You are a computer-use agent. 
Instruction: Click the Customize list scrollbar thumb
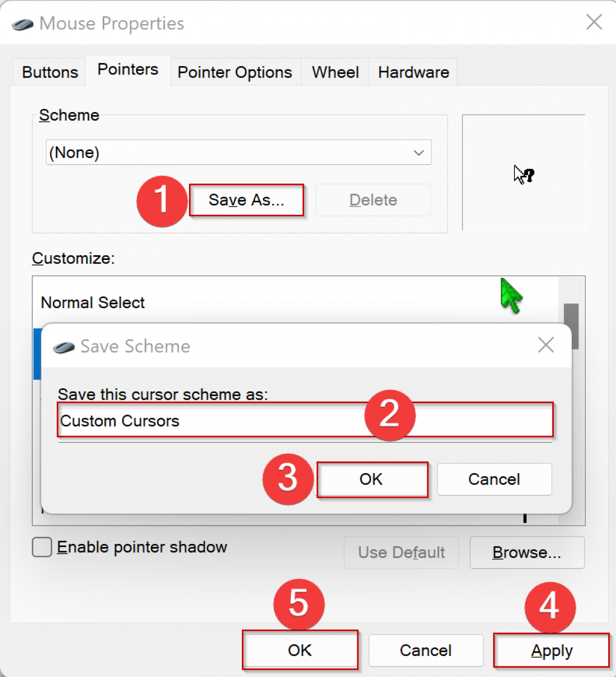point(571,326)
